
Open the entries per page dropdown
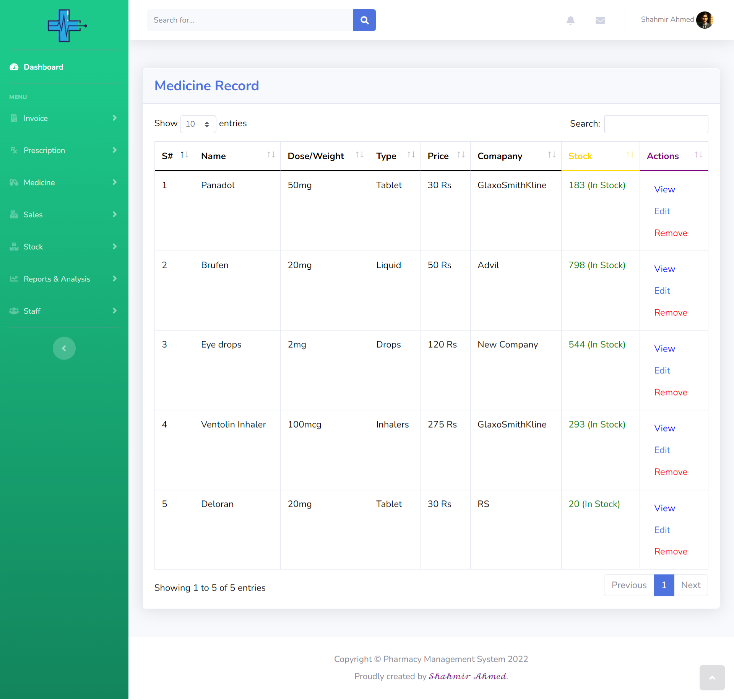tap(198, 124)
